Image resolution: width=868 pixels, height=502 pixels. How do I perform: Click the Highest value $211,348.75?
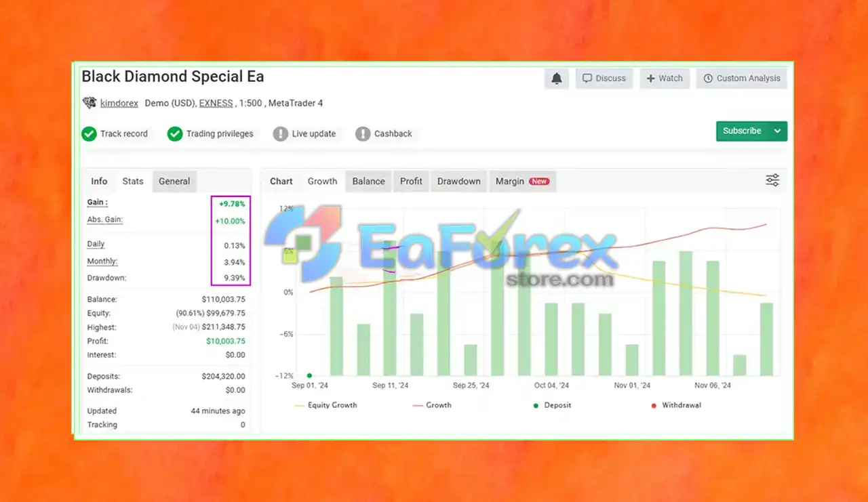[x=224, y=327]
